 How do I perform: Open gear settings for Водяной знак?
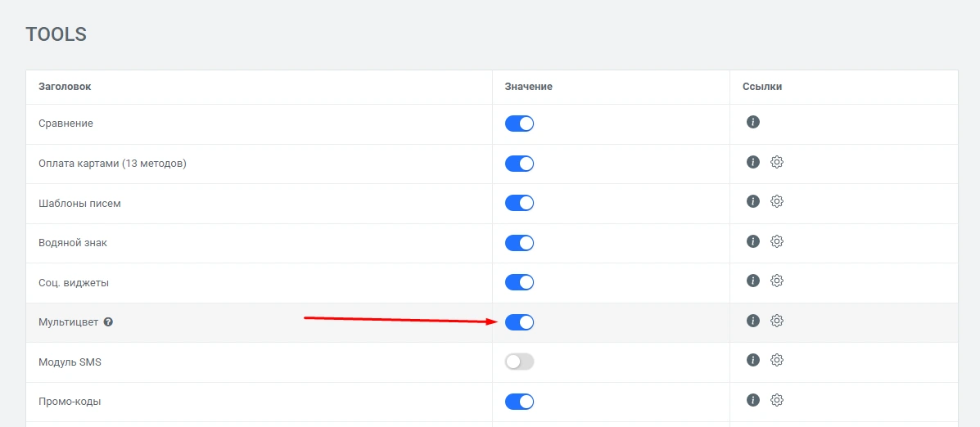777,241
